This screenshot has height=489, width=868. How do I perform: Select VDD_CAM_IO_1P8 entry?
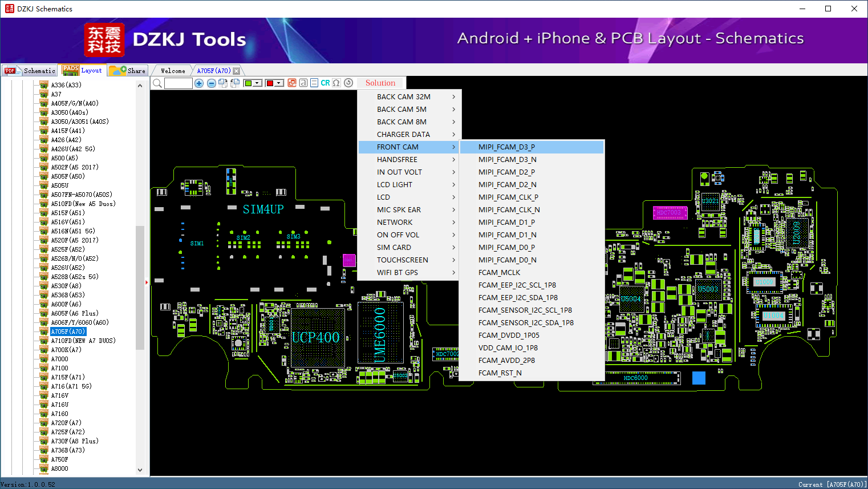532,348
